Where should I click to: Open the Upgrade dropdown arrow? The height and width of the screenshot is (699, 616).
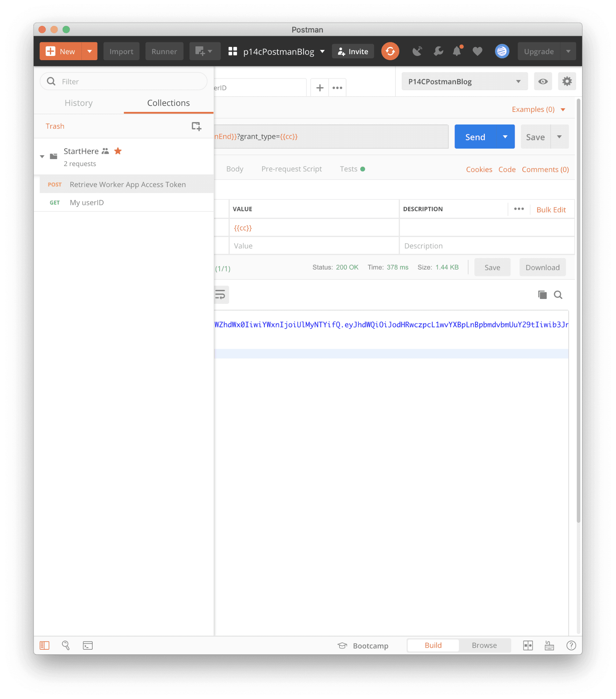click(x=568, y=51)
